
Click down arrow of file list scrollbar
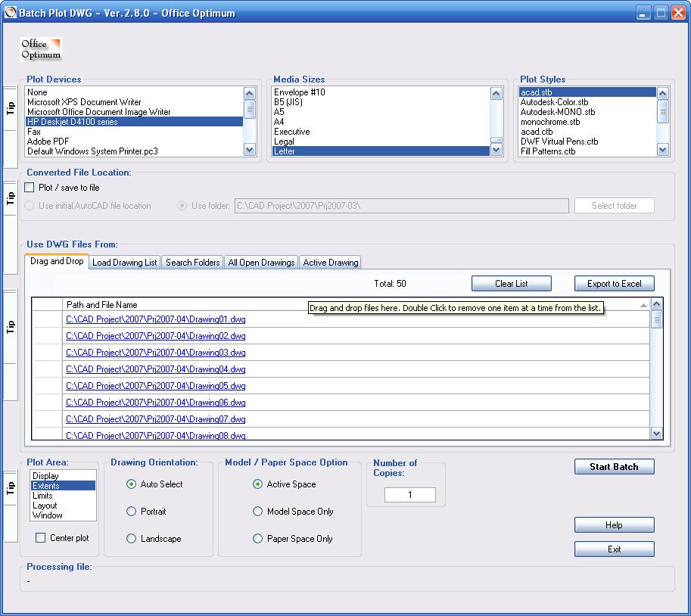tap(657, 434)
